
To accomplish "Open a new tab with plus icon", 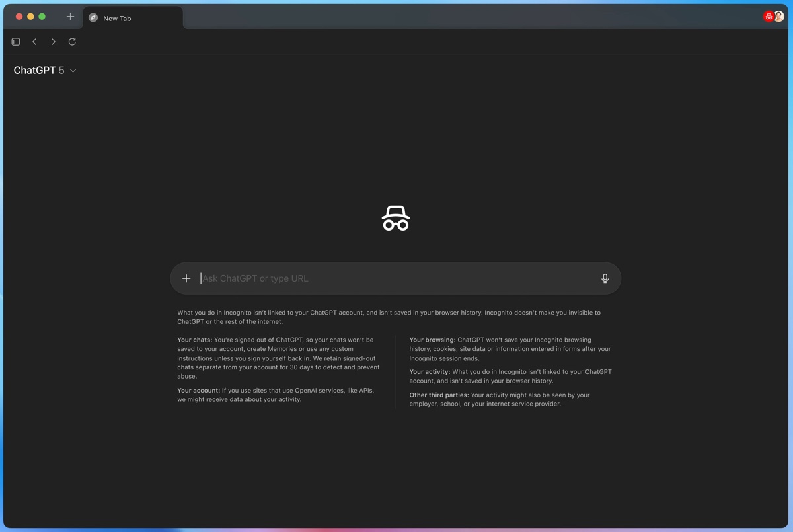I will tap(70, 17).
